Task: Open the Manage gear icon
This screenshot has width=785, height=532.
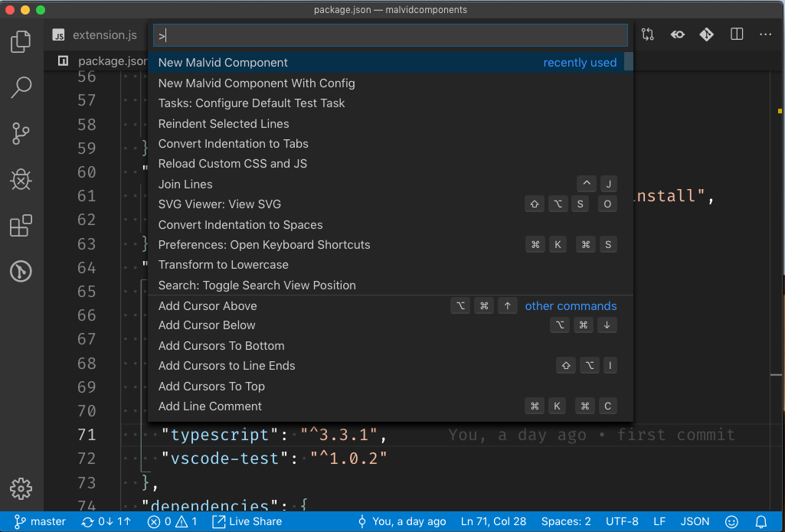Action: point(21,488)
